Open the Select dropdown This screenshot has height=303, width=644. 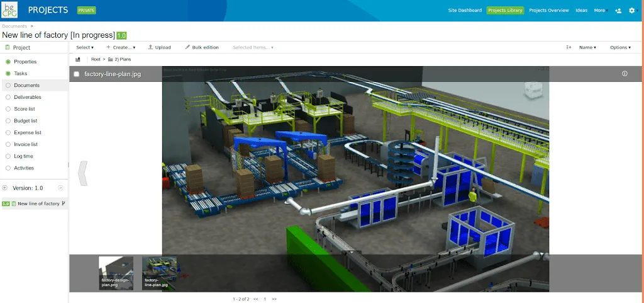coord(85,47)
